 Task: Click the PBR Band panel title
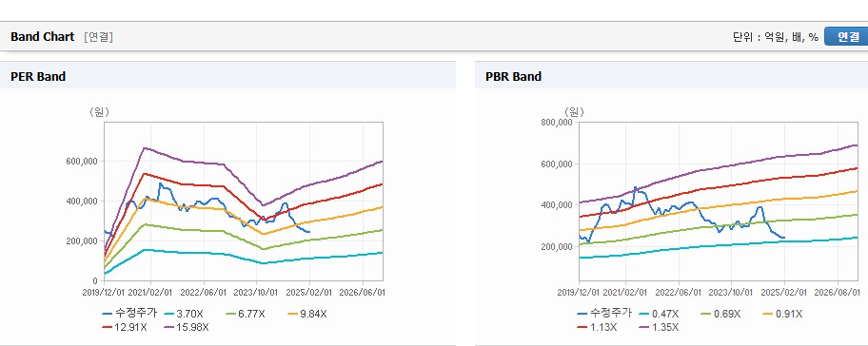tap(513, 77)
